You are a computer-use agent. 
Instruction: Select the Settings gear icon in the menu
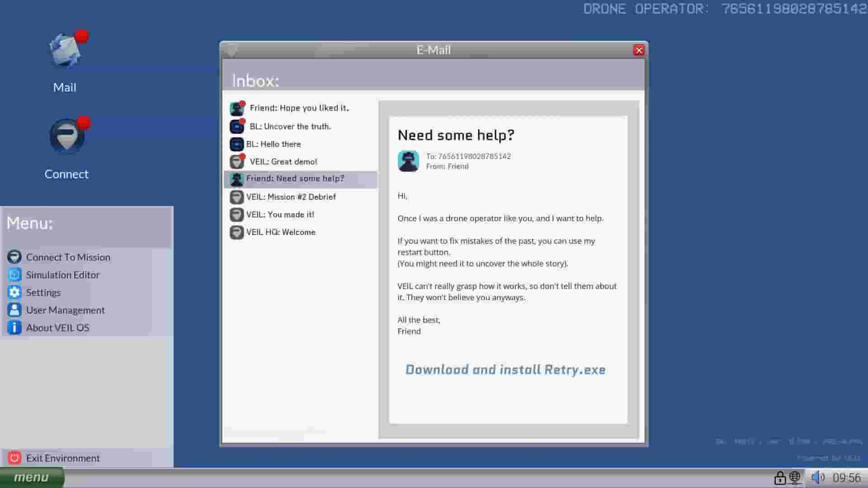coord(14,292)
